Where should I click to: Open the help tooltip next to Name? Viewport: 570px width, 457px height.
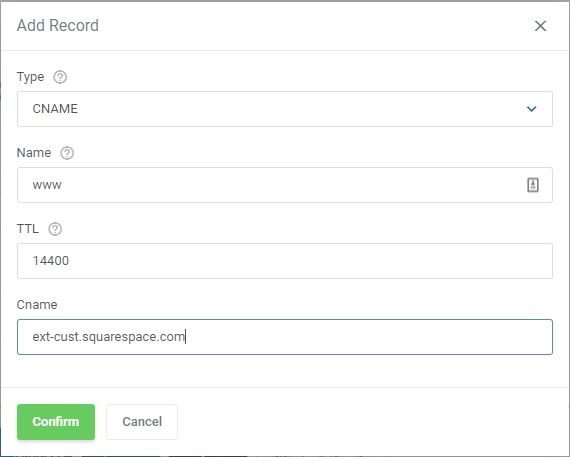point(67,153)
